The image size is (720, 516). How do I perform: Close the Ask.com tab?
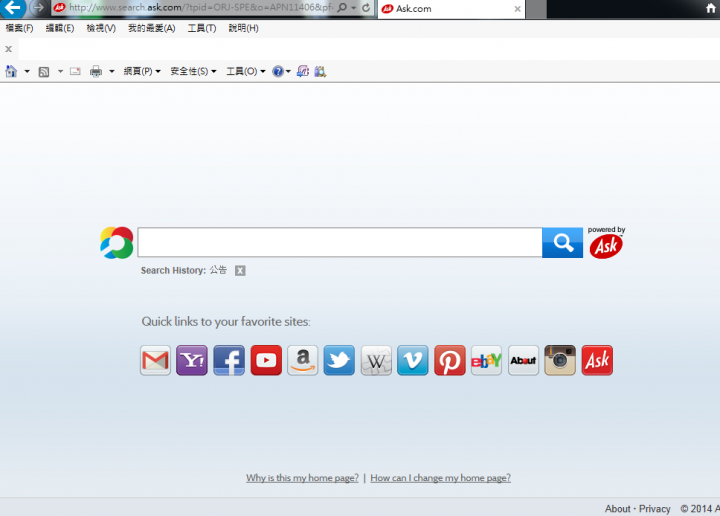[x=518, y=9]
